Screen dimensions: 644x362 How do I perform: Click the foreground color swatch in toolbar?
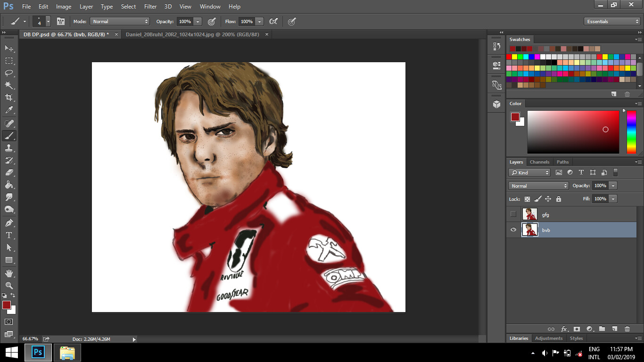pyautogui.click(x=7, y=305)
